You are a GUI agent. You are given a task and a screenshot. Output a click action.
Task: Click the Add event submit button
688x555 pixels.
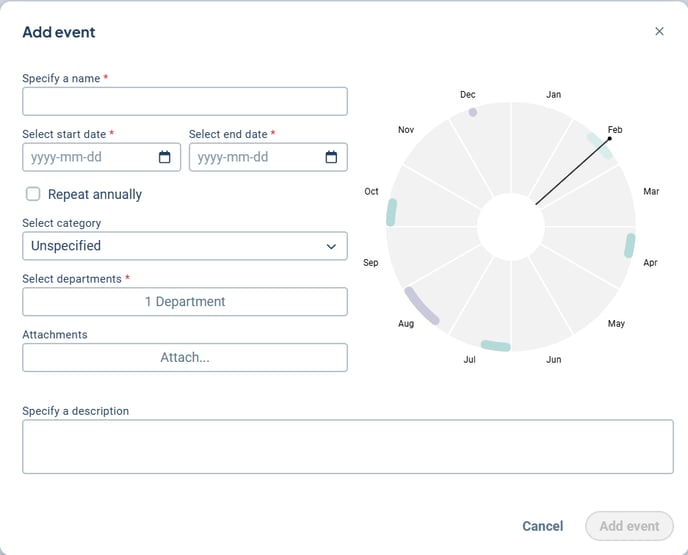pos(629,526)
